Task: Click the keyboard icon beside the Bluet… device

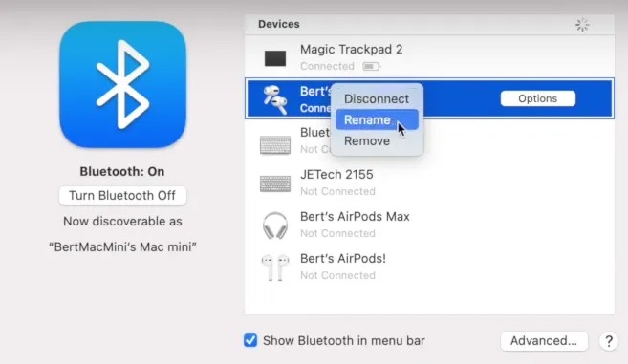Action: (275, 145)
